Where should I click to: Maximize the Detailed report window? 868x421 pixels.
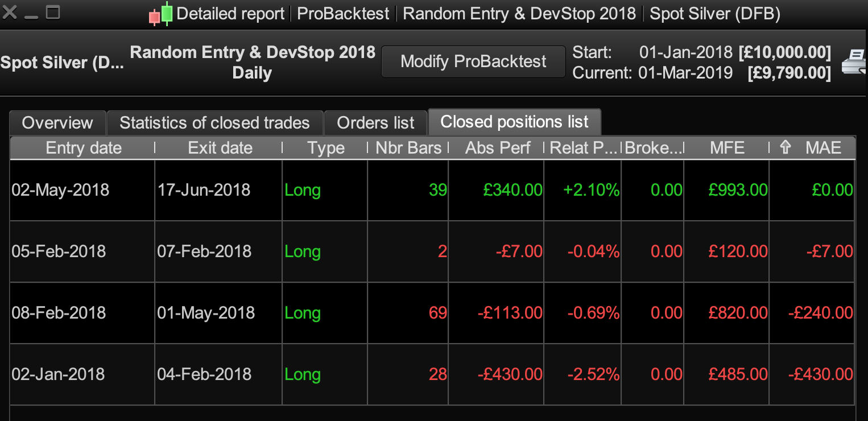point(53,13)
